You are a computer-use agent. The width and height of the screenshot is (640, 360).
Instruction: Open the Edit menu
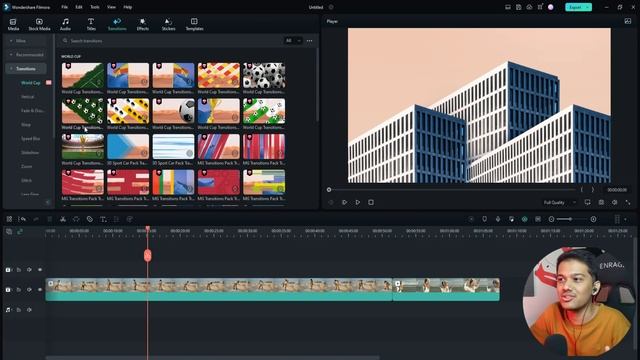click(x=79, y=7)
